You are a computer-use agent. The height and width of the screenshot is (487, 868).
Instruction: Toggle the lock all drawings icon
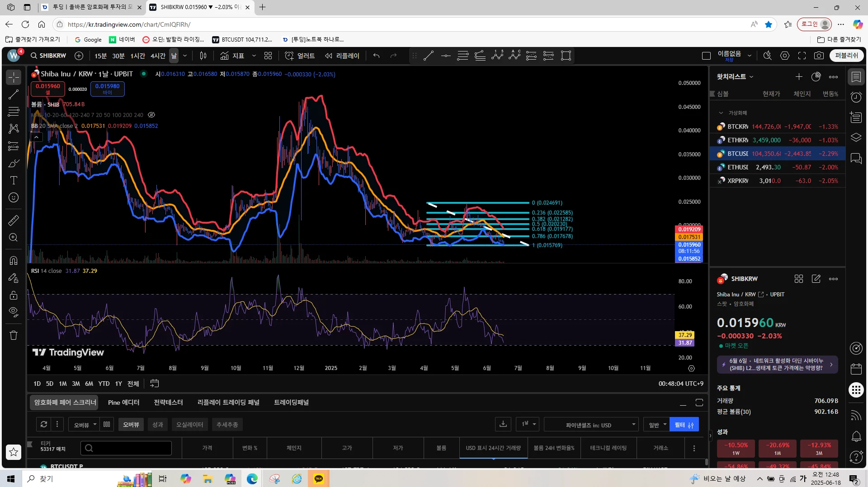(14, 295)
